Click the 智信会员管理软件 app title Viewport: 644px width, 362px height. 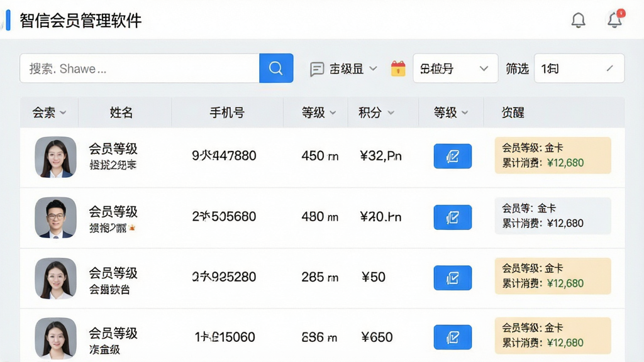pyautogui.click(x=80, y=21)
